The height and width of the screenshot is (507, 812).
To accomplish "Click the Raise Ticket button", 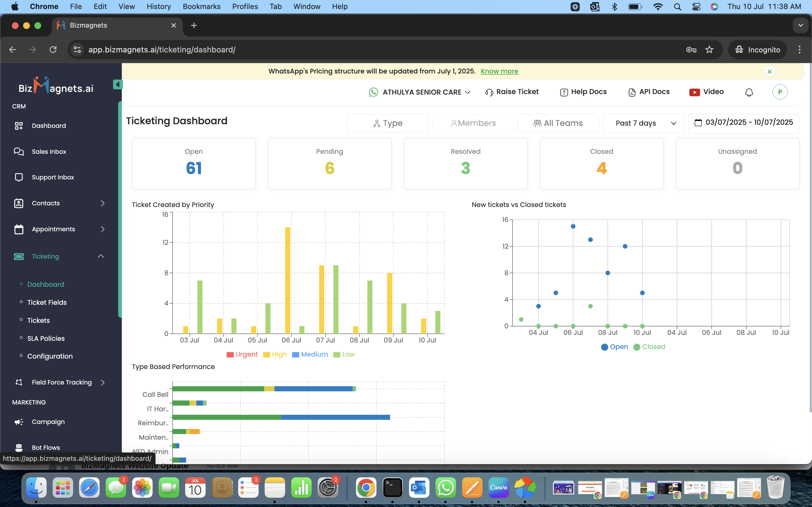I will 512,92.
